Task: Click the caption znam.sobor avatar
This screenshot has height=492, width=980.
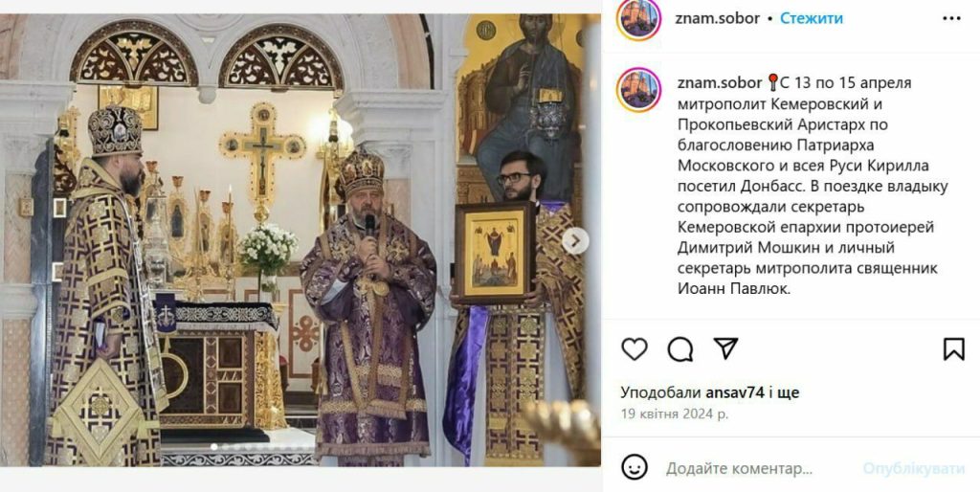Action: (638, 89)
